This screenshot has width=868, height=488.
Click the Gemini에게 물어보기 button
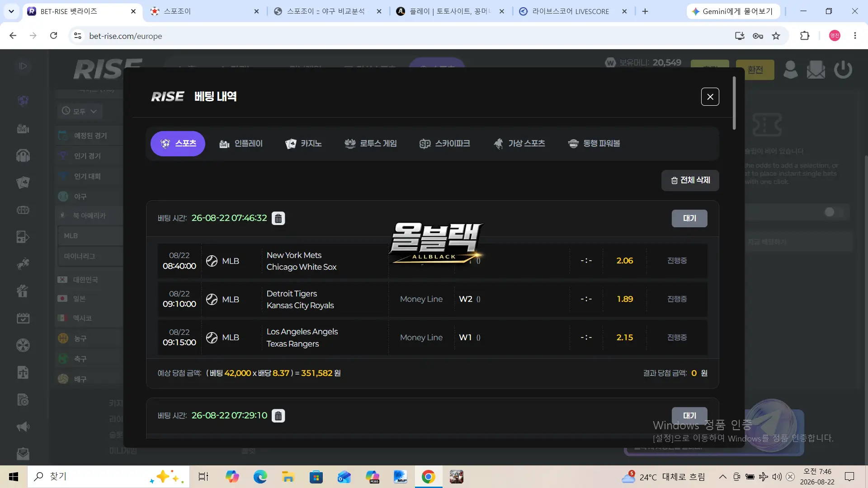[x=733, y=11]
